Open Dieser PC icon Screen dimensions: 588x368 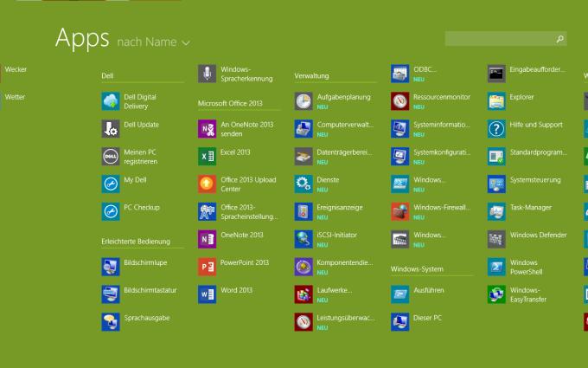[x=399, y=322]
